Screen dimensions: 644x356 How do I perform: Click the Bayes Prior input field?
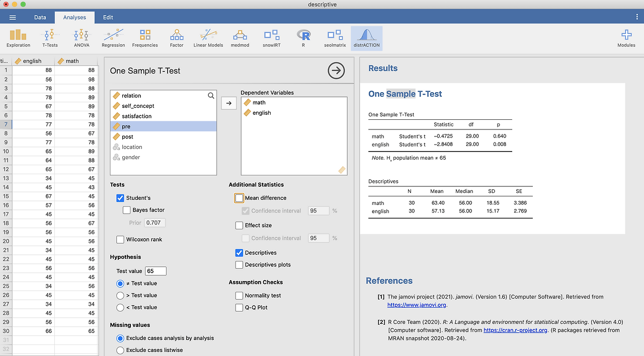pyautogui.click(x=154, y=223)
